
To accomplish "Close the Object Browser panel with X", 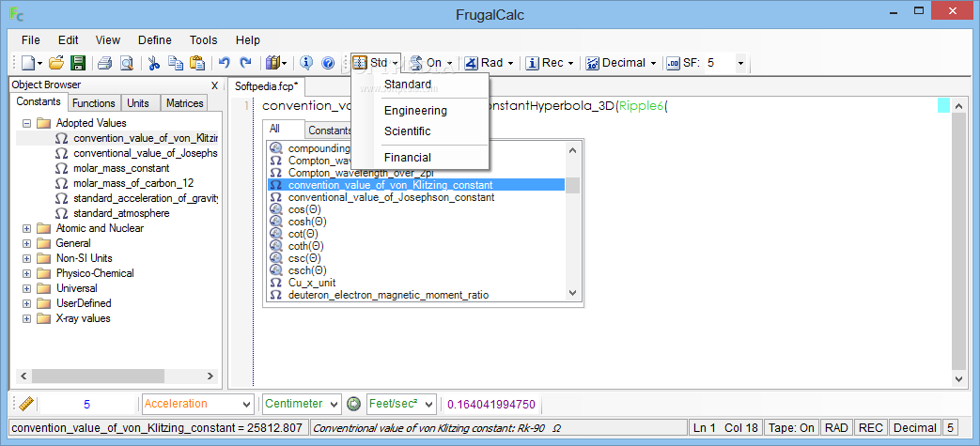I will pos(214,85).
